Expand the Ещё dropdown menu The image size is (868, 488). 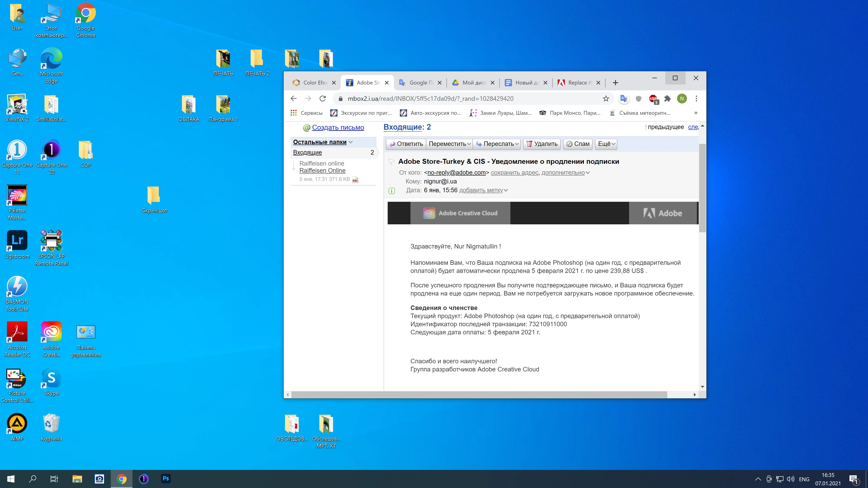(x=606, y=144)
